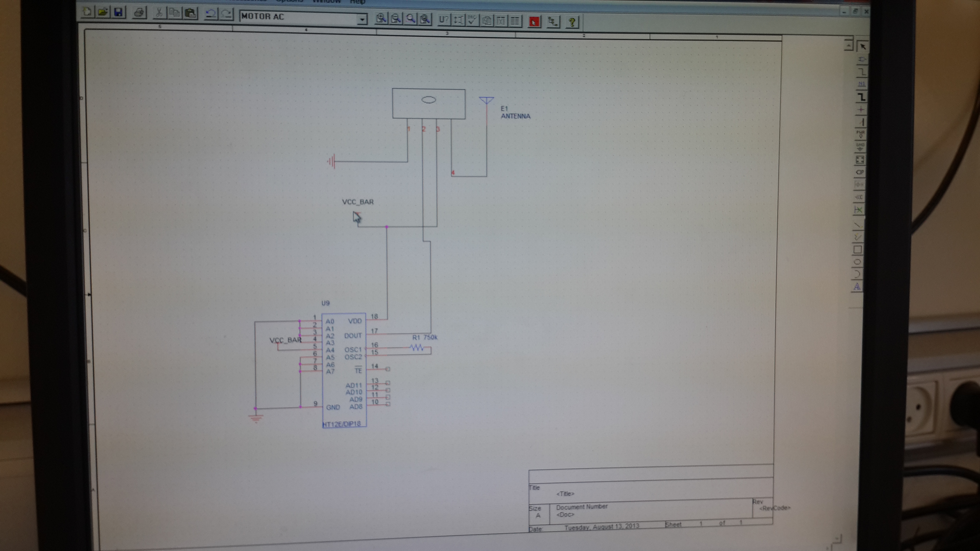Image resolution: width=980 pixels, height=551 pixels.
Task: Click the yellow Help question mark icon
Action: tap(572, 23)
